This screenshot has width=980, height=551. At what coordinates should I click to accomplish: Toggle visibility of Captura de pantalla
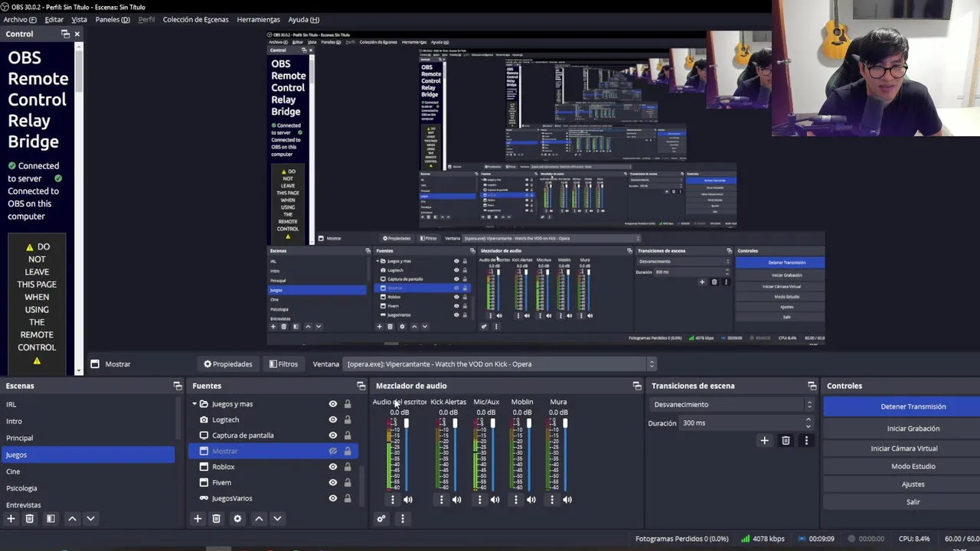(333, 435)
